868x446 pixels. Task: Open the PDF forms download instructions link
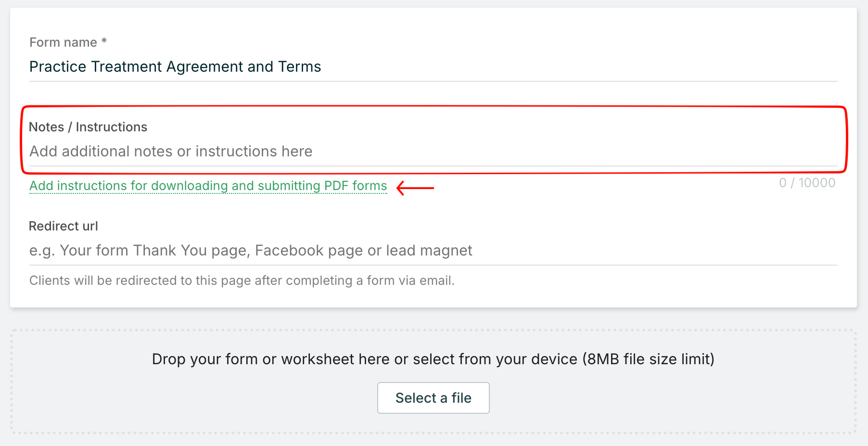(208, 186)
